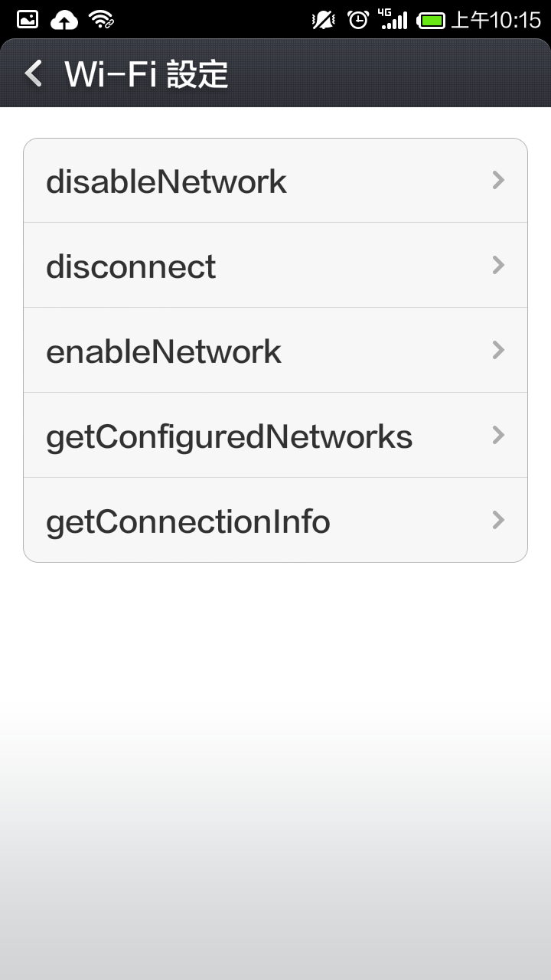Open the disconnect menu entry

275,266
